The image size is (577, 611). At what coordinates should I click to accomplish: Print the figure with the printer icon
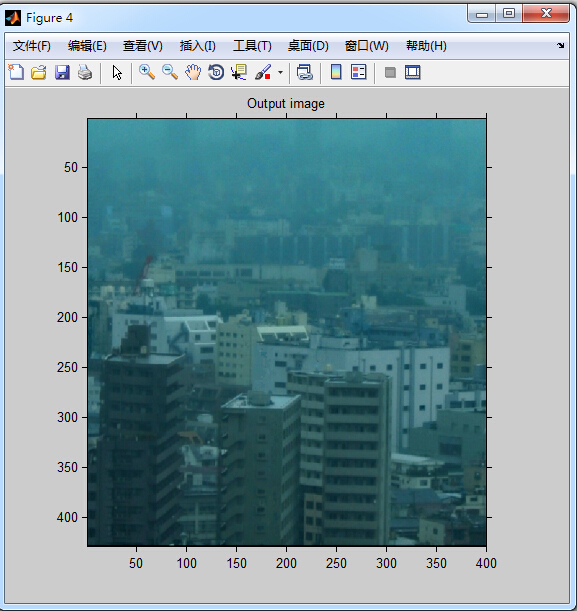click(x=85, y=72)
